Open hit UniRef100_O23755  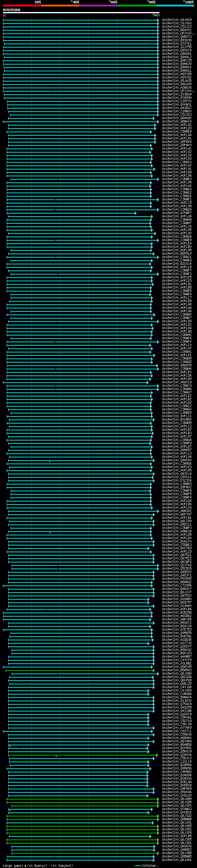point(177,47)
